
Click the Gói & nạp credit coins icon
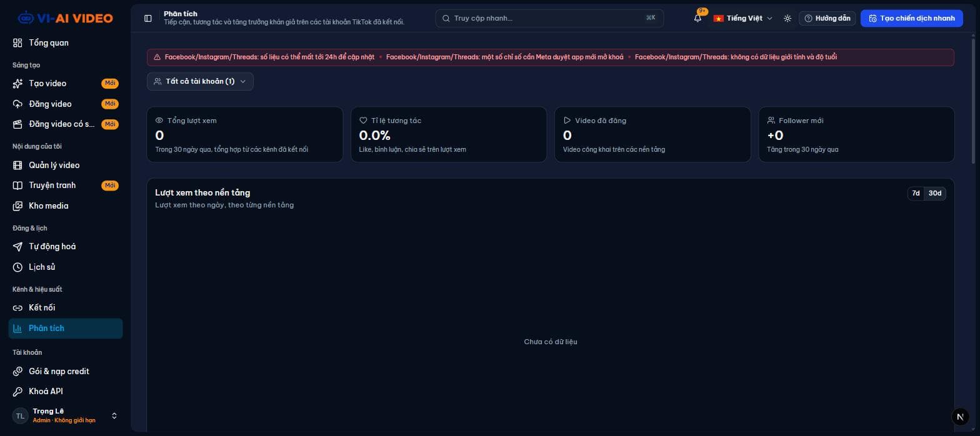pos(17,371)
